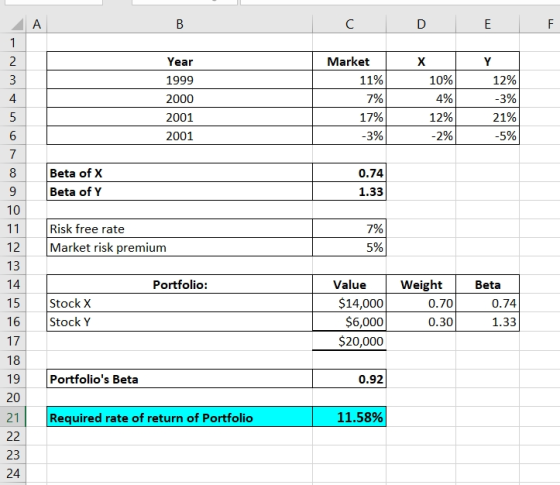Click the 2001 year cell in row 5
Screen dimensions: 560x485
(179, 117)
